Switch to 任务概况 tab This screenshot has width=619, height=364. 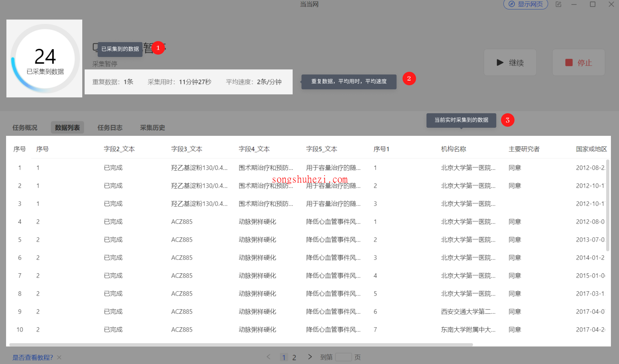tap(25, 128)
